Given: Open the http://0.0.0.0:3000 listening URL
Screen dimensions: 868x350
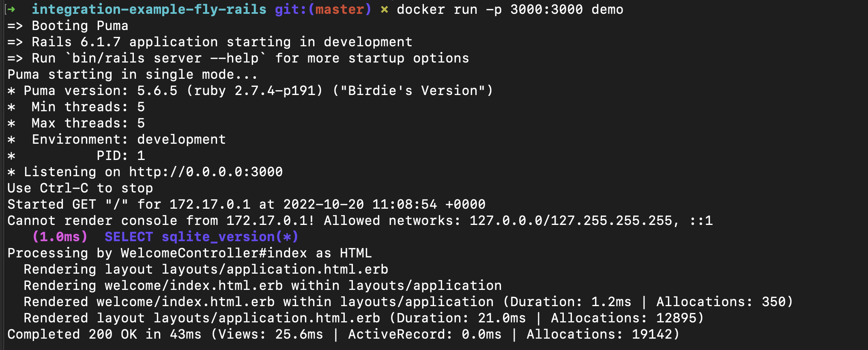Looking at the screenshot, I should [206, 172].
